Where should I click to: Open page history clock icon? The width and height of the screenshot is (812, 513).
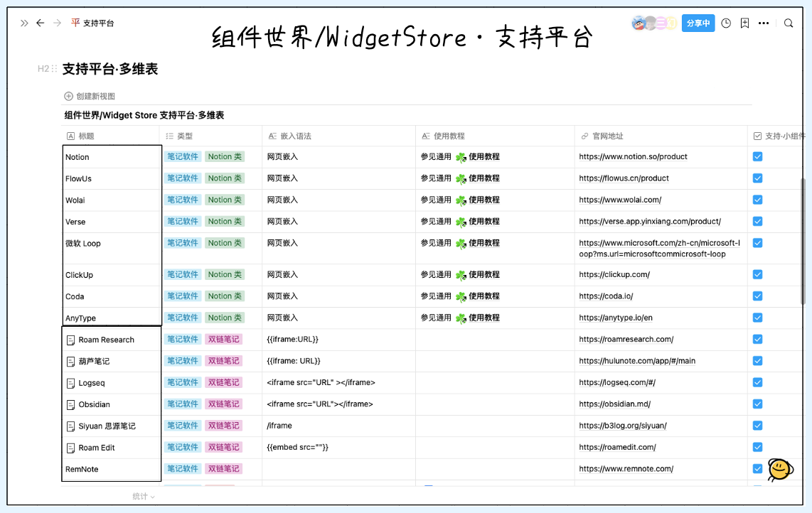tap(726, 23)
